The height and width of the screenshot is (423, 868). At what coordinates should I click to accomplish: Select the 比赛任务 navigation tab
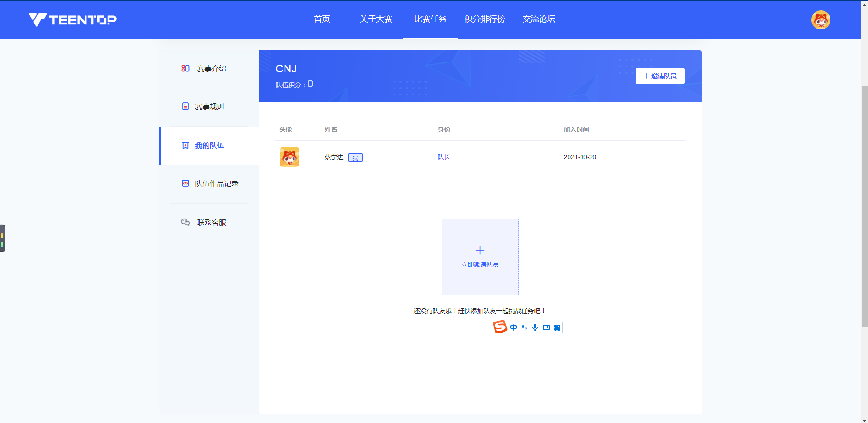click(x=431, y=19)
